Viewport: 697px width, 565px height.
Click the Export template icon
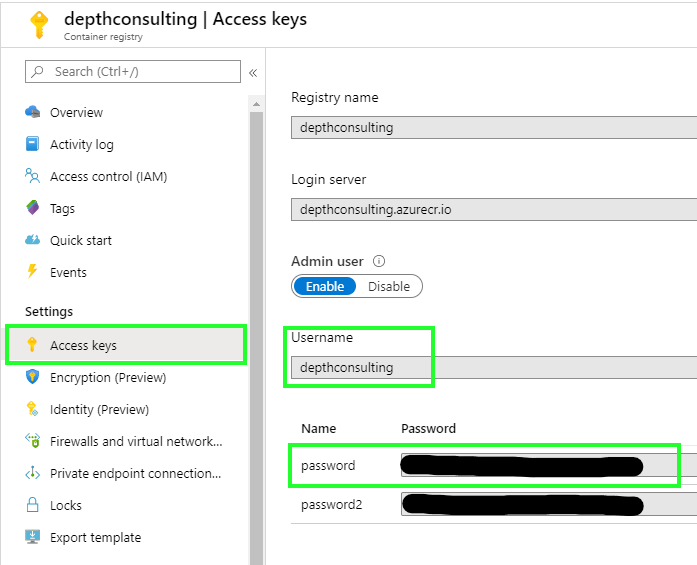[32, 537]
